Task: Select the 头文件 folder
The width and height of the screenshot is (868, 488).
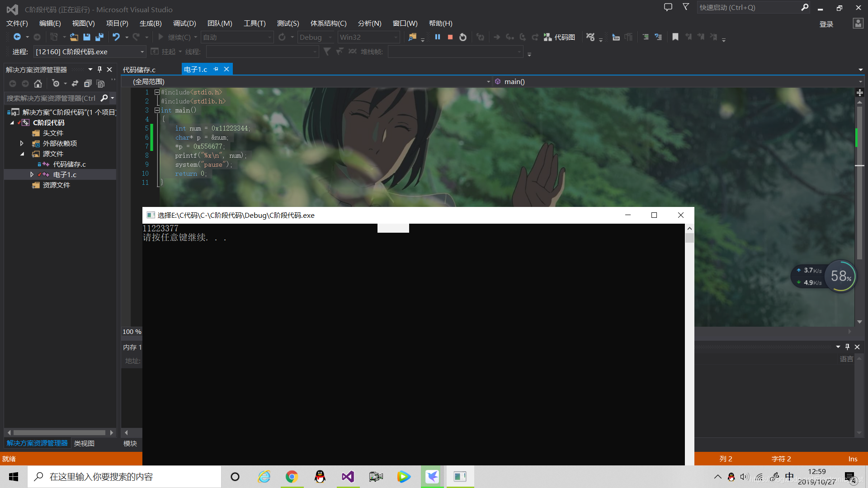Action: (53, 133)
